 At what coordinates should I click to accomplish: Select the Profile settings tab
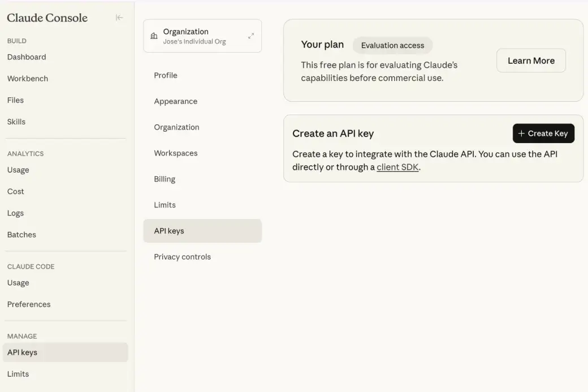166,75
